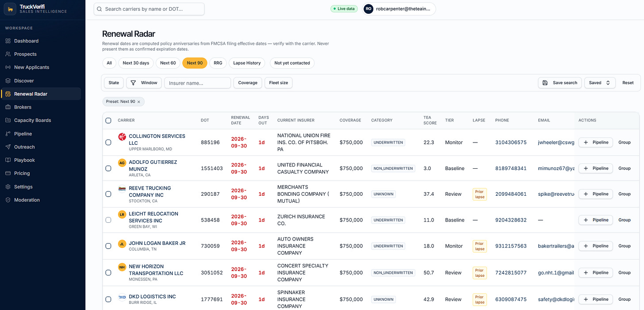
Task: Click the Prospects people icon
Action: point(8,54)
